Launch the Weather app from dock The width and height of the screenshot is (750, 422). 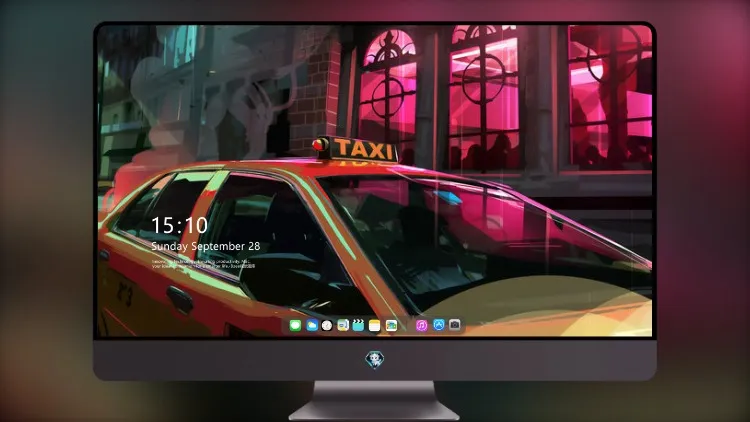312,325
